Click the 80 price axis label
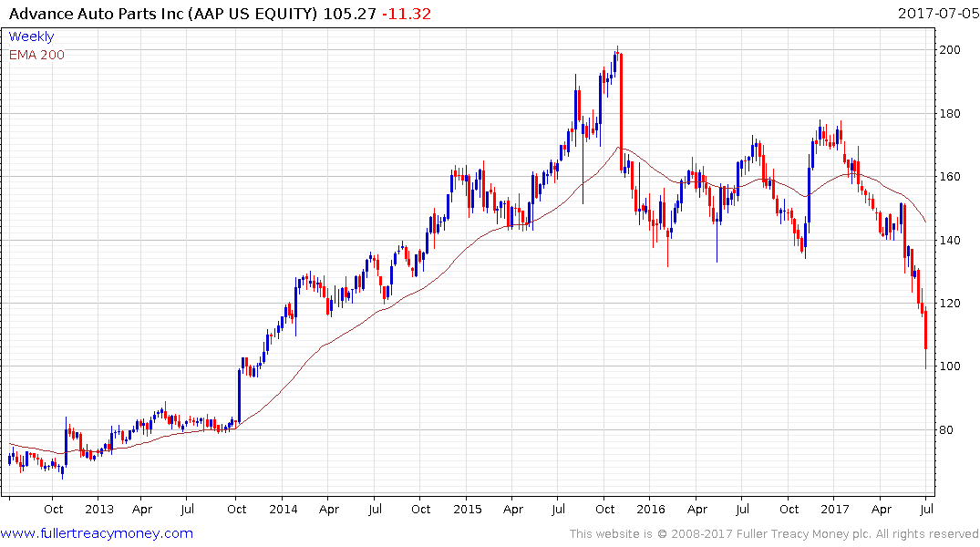The image size is (980, 547). 946,430
